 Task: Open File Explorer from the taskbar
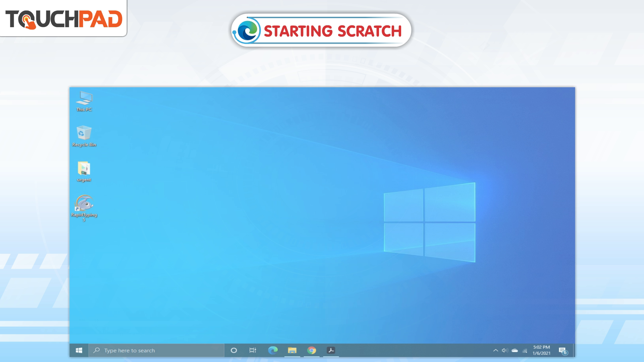292,350
